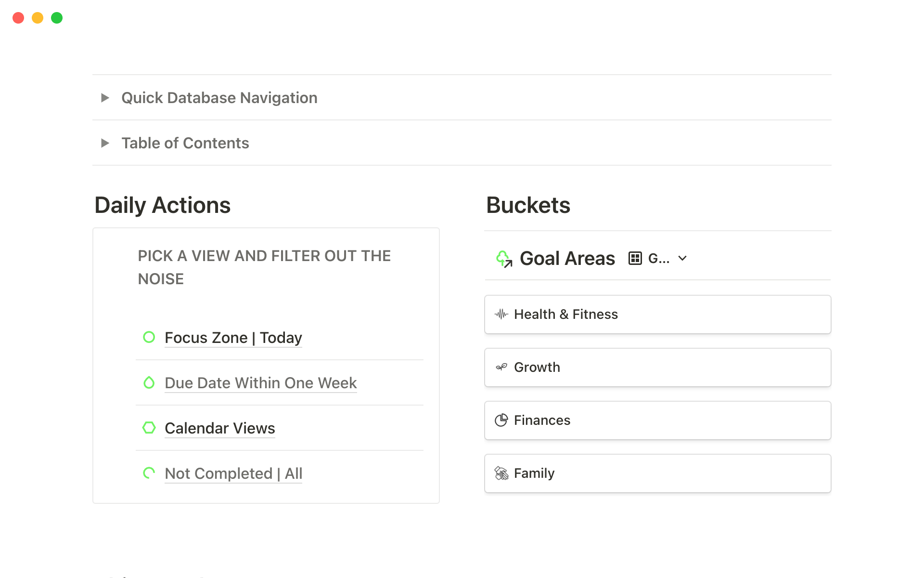Expand the Quick Database Navigation toggle
This screenshot has width=924, height=578.
[105, 98]
